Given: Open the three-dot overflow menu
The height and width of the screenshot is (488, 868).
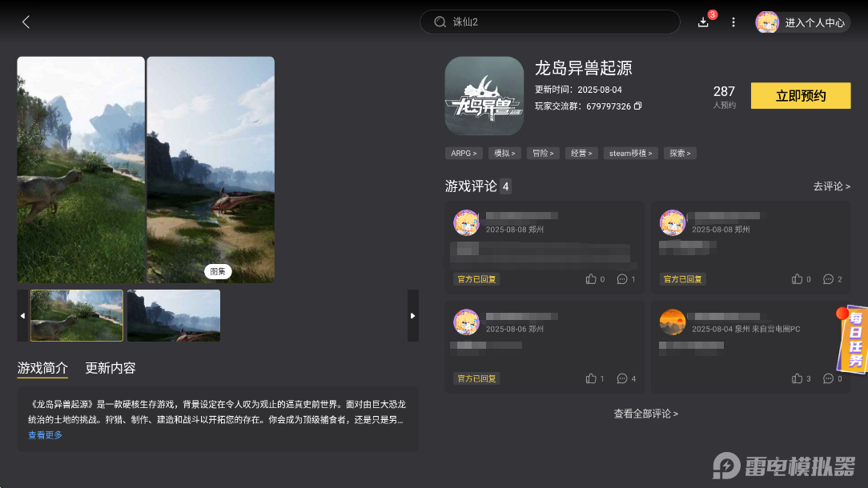Looking at the screenshot, I should pyautogui.click(x=733, y=22).
